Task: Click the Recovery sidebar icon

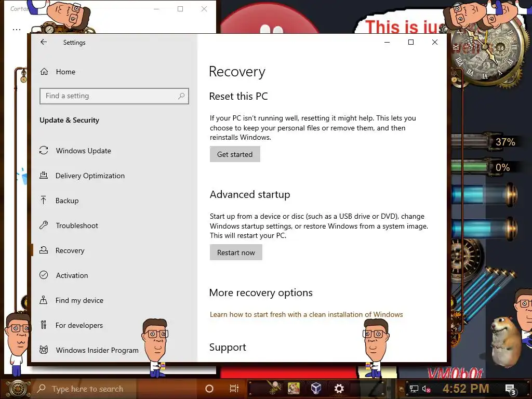Action: coord(44,250)
